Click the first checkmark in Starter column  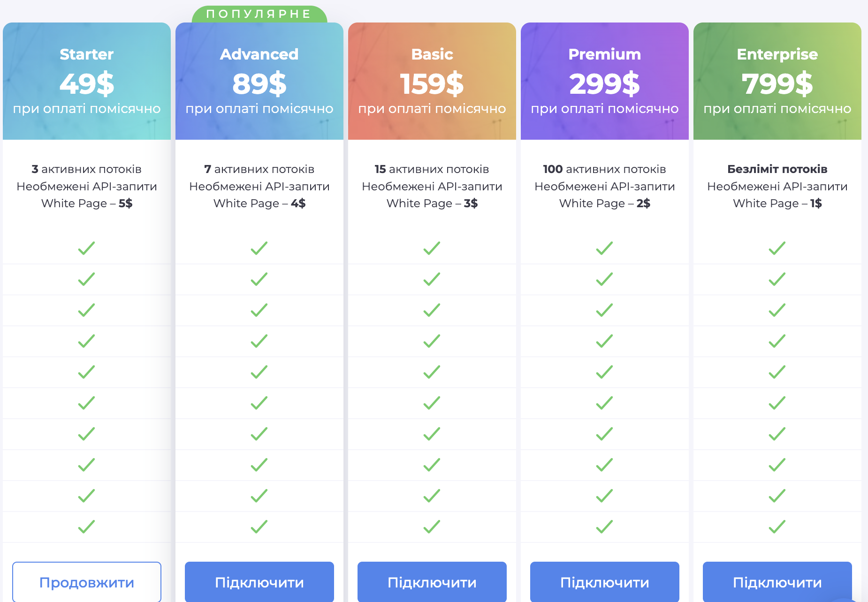tap(87, 248)
